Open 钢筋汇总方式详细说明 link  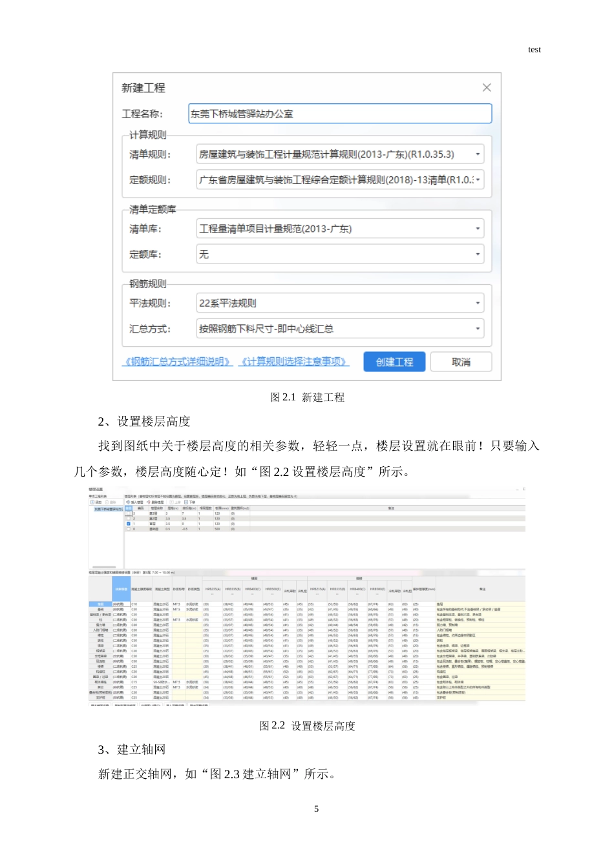point(177,362)
